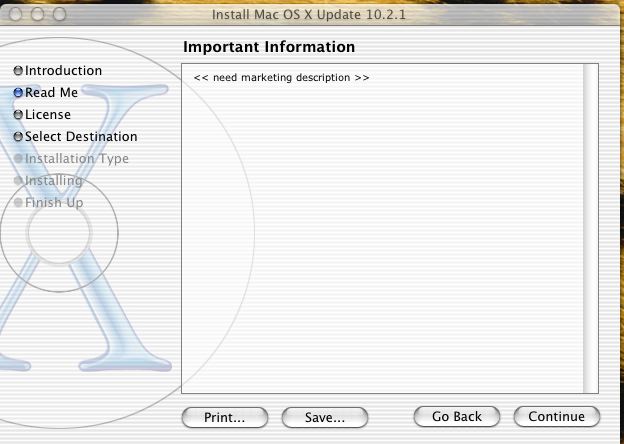The height and width of the screenshot is (444, 624).
Task: Click the window minimize button
Action: click(37, 15)
